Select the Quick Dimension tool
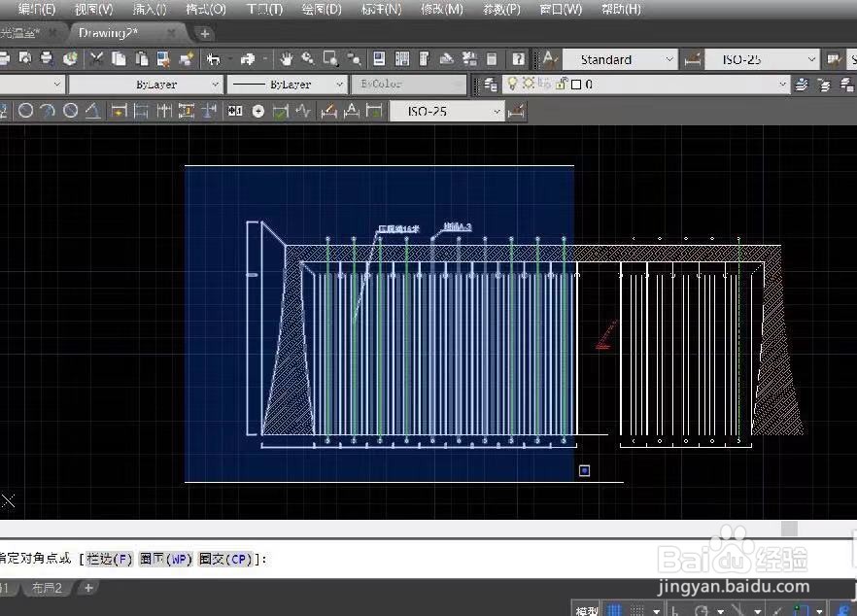Image resolution: width=857 pixels, height=616 pixels. pyautogui.click(x=119, y=111)
